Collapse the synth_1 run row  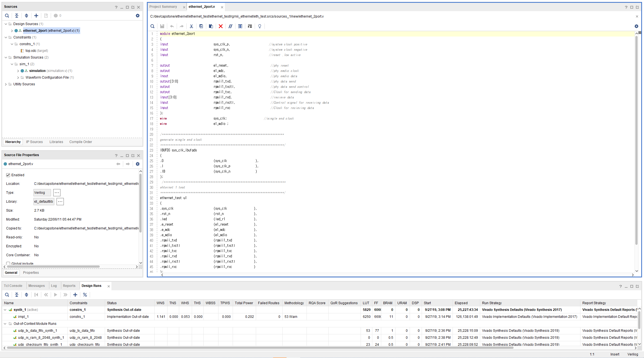[5, 310]
